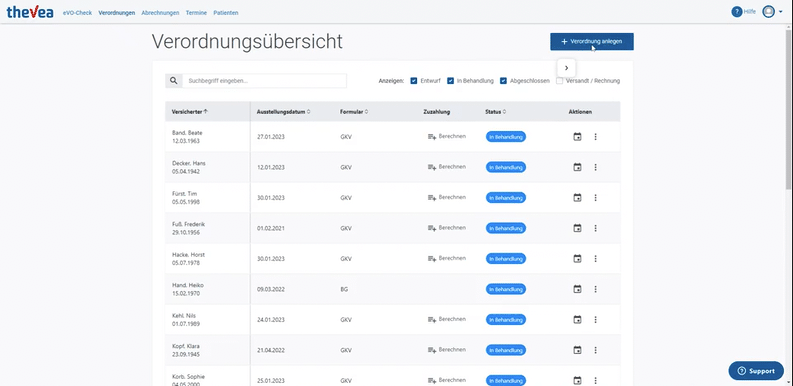Open calendar icon for Band, Beate
793x386 pixels.
point(577,137)
